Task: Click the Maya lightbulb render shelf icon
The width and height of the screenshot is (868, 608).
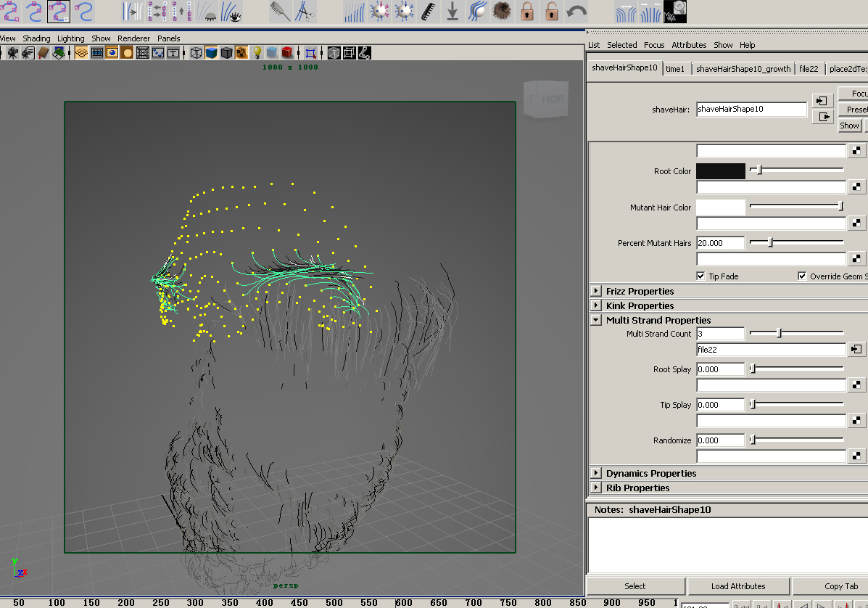Action: [675, 11]
